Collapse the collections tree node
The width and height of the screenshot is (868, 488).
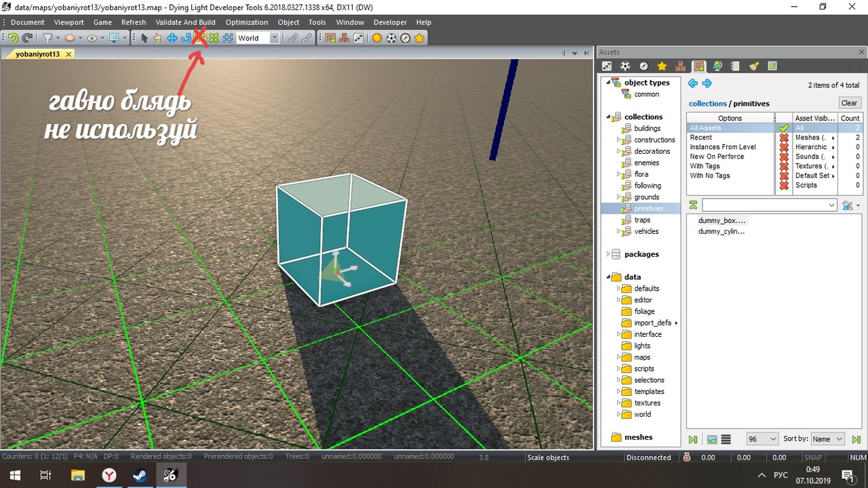coord(608,117)
